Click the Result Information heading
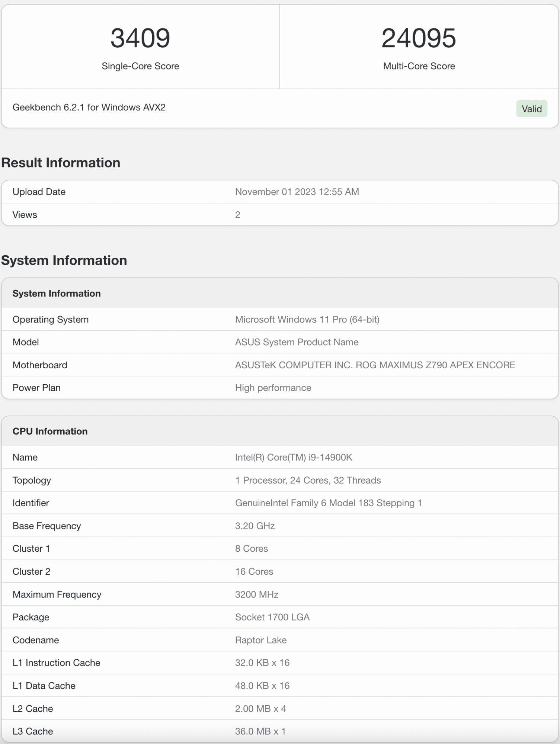This screenshot has width=560, height=744. coord(61,163)
